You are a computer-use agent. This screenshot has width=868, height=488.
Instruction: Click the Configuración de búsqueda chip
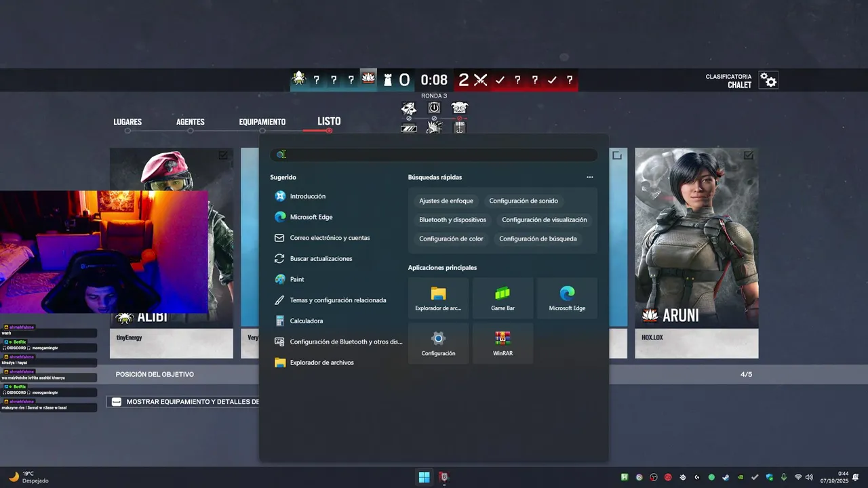click(x=538, y=239)
